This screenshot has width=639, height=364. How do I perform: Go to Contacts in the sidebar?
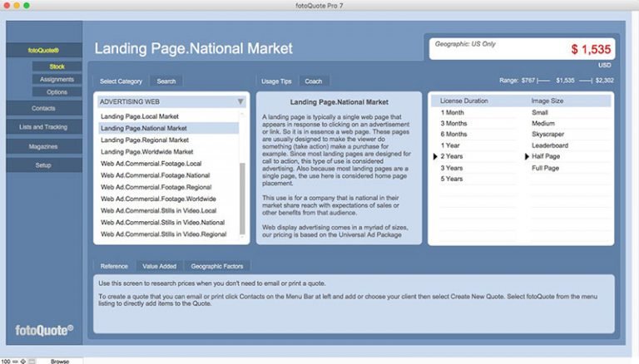click(x=44, y=108)
